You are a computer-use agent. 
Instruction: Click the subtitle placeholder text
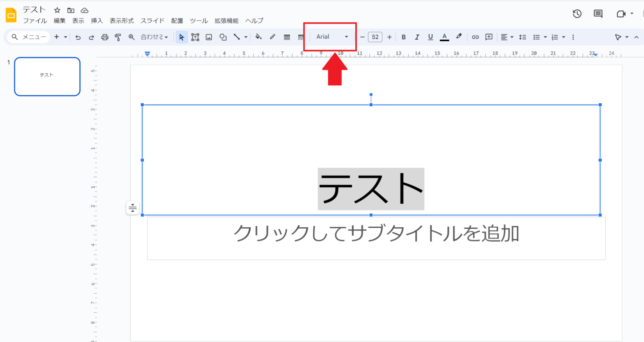click(376, 234)
